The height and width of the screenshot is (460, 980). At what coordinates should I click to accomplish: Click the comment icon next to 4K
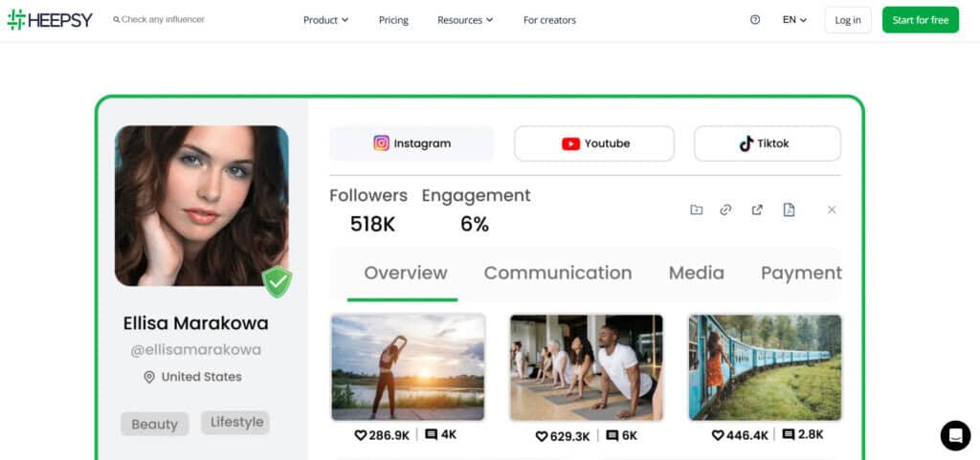click(432, 434)
